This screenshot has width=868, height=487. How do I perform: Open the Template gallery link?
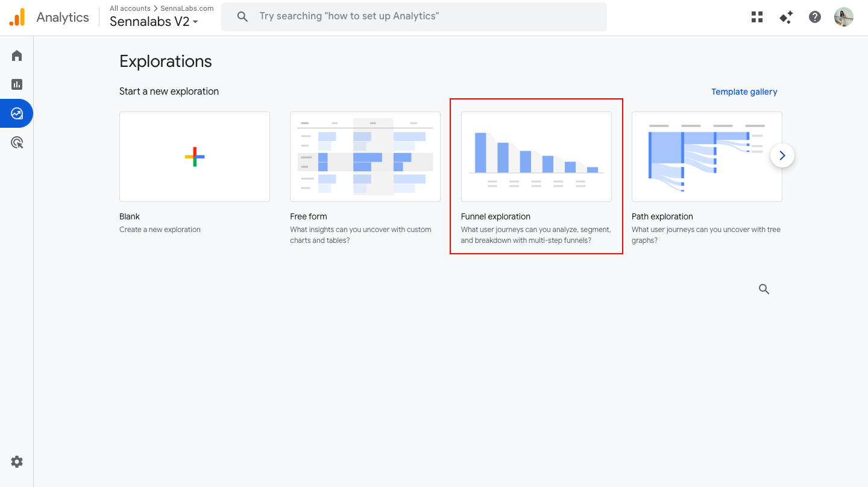(x=744, y=92)
